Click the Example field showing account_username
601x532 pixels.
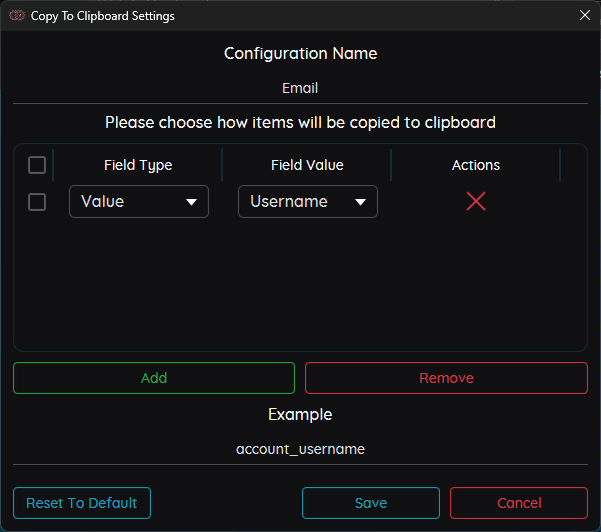[300, 449]
